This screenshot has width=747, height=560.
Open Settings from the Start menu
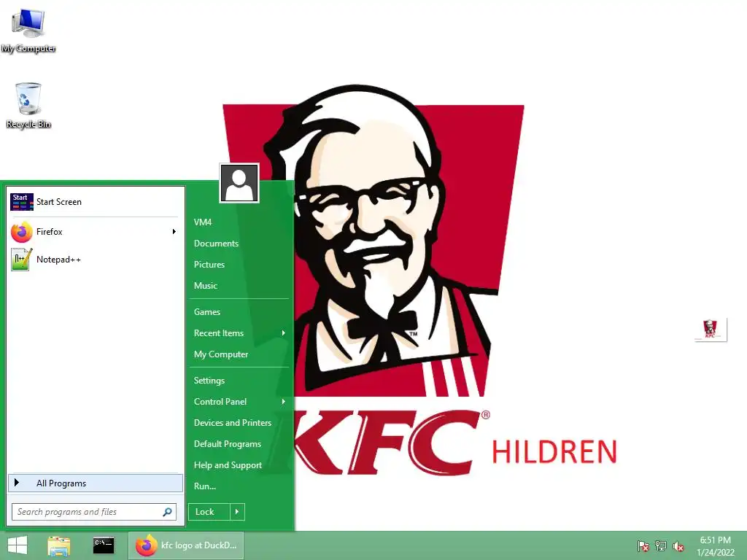(x=209, y=381)
